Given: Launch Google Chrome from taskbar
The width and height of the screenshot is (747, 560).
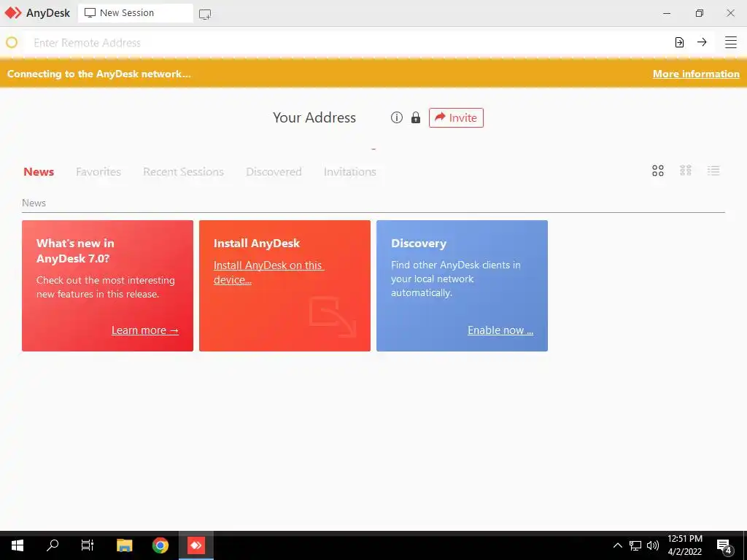Looking at the screenshot, I should tap(160, 545).
